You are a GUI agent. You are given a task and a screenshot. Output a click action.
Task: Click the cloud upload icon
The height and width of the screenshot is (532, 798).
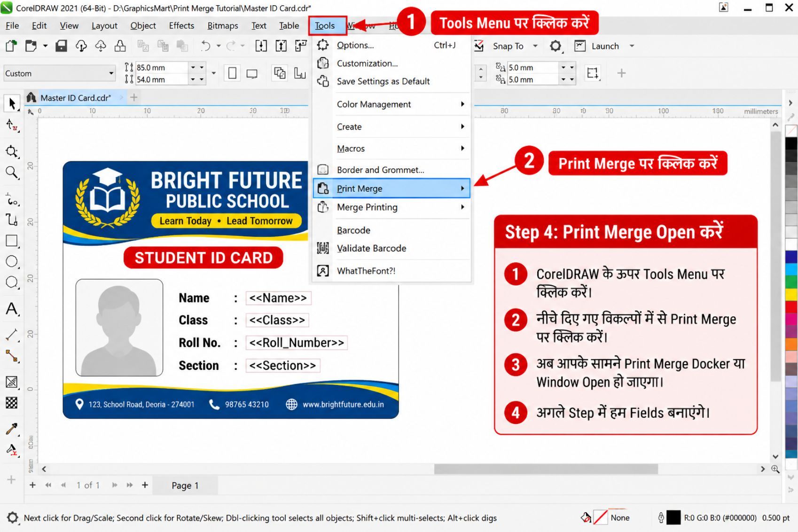(x=81, y=46)
